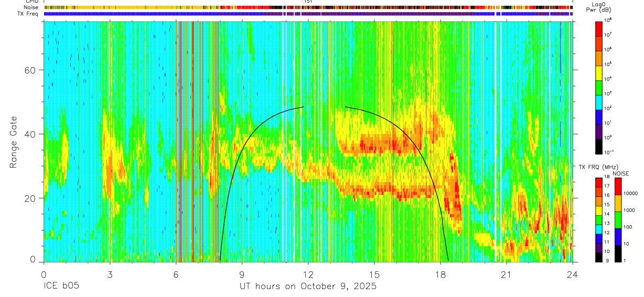Click the purple segment of Lag0 Pwr colorbar

599,131
